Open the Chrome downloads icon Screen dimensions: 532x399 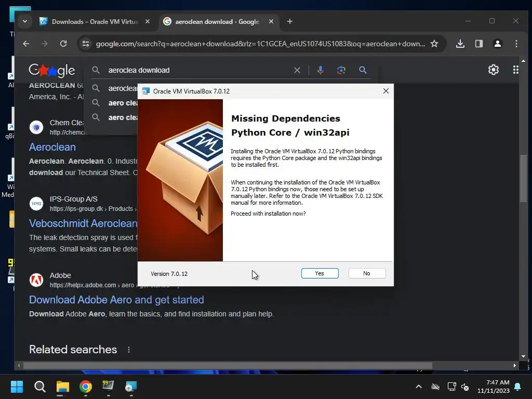coord(460,44)
